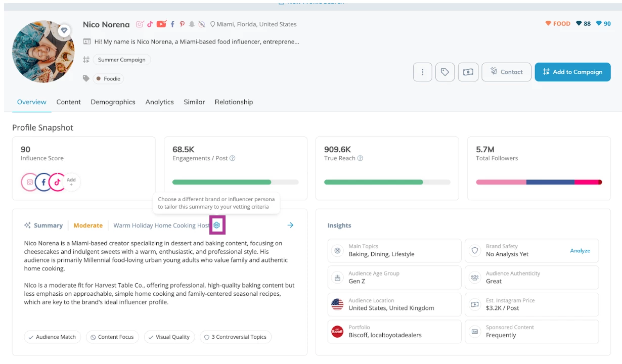This screenshot has width=622, height=364.
Task: Click the payment money icon button
Action: tap(468, 72)
